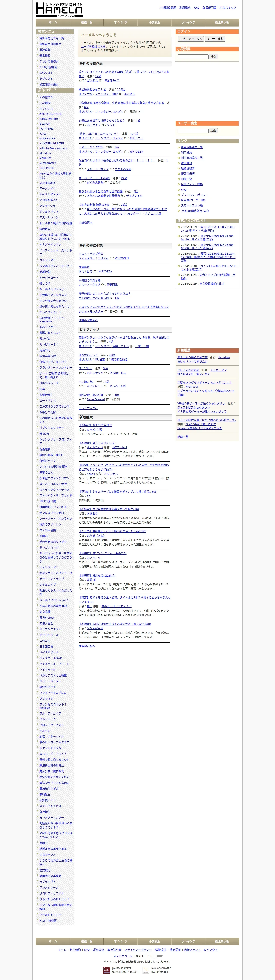The width and height of the screenshot is (275, 980).
Task: Open 捜索掲示板 tab in header navigation bar
Action: (222, 22)
